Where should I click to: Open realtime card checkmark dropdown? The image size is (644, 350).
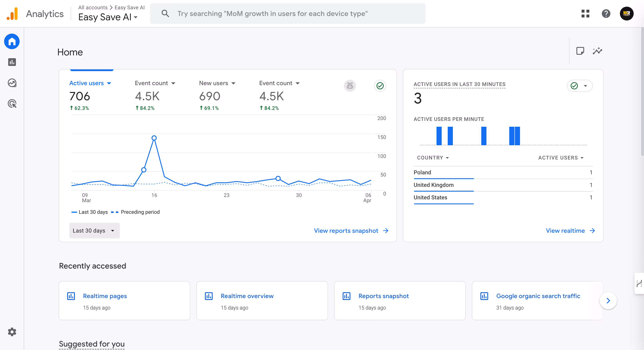[579, 86]
